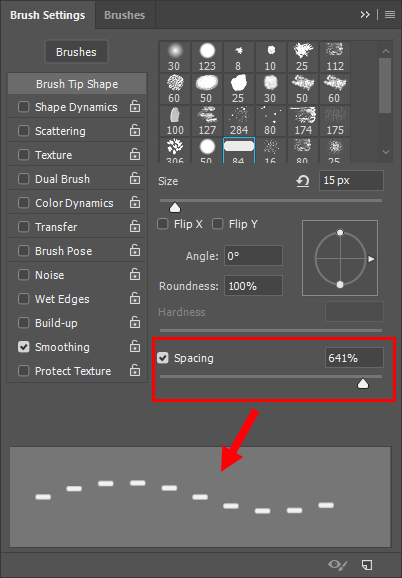Uncheck the Spacing checkbox
The image size is (402, 578).
162,358
